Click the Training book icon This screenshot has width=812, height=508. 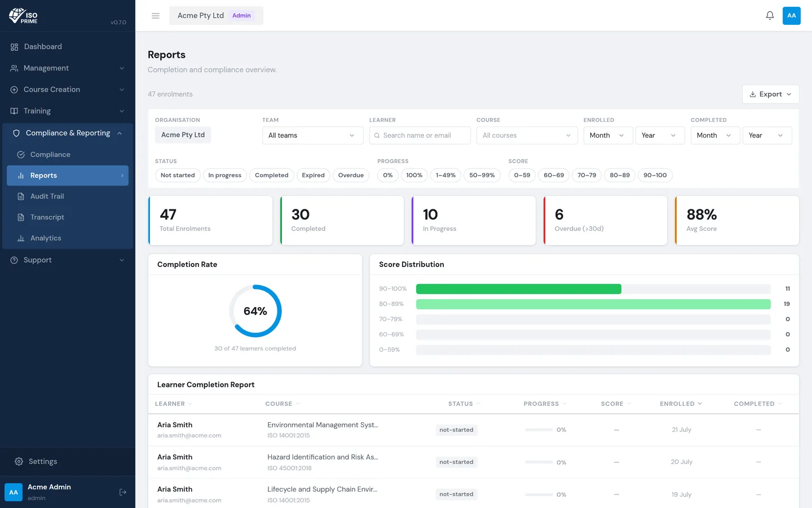tap(15, 111)
